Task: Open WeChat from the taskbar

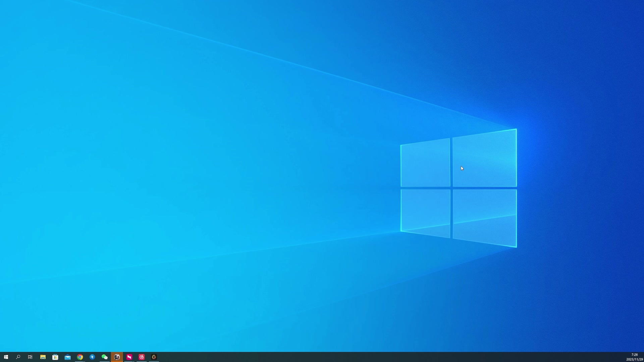Action: [105, 357]
